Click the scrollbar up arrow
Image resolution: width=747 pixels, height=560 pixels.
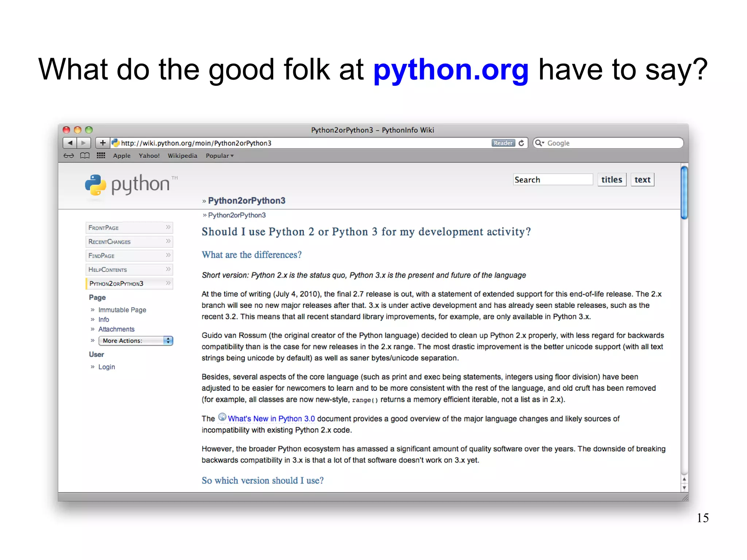[x=684, y=479]
